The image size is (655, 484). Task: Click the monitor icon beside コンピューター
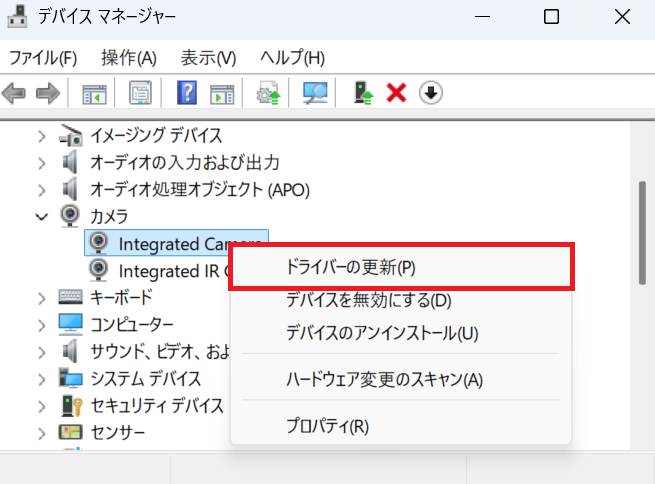click(70, 324)
